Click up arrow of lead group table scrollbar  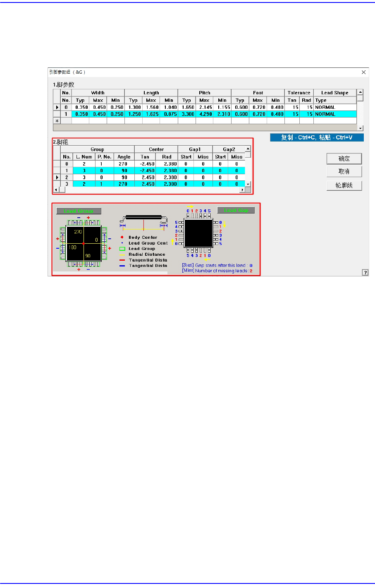(x=248, y=149)
